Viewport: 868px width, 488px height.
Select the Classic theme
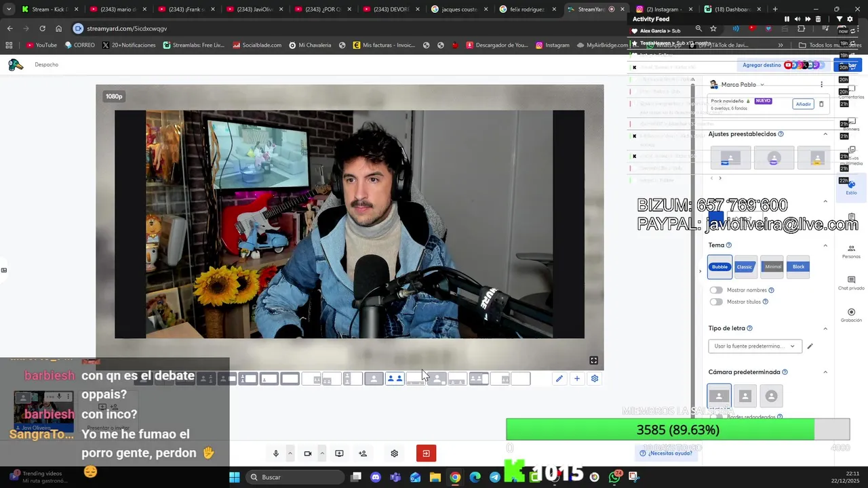pos(745,267)
